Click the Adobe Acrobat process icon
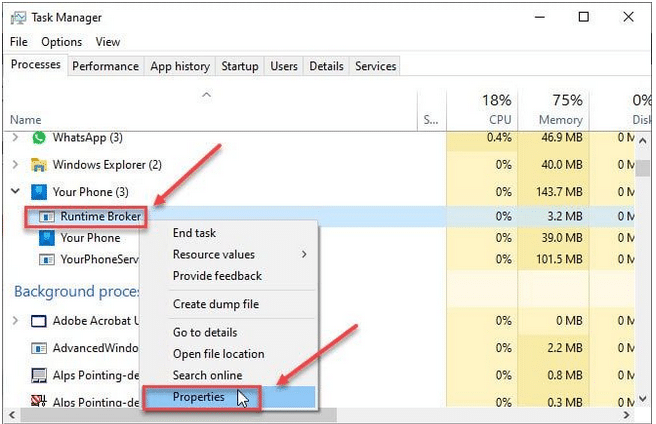Image resolution: width=656 pixels, height=424 pixels. pos(39,321)
